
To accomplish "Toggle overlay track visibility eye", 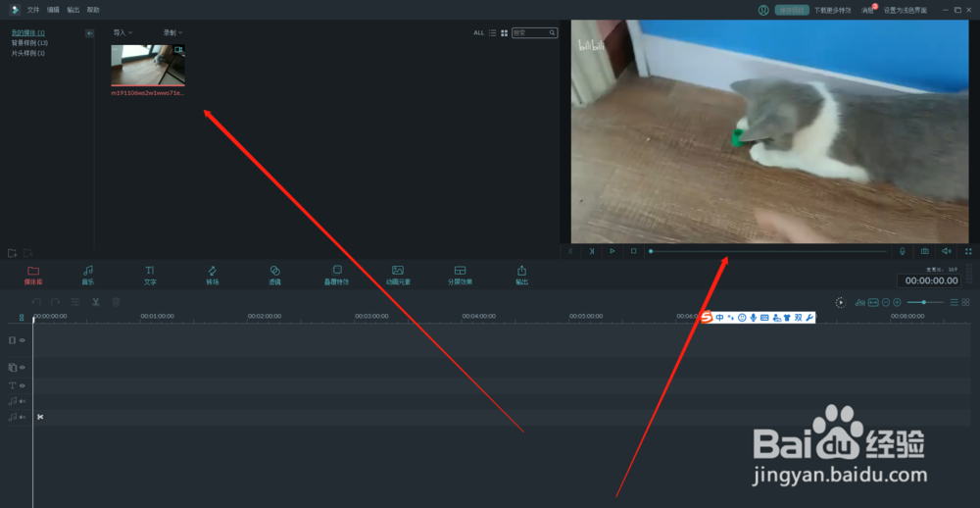I will click(x=22, y=367).
